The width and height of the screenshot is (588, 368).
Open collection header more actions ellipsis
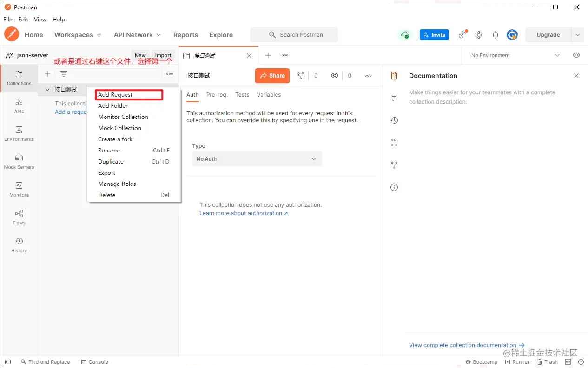(x=368, y=76)
